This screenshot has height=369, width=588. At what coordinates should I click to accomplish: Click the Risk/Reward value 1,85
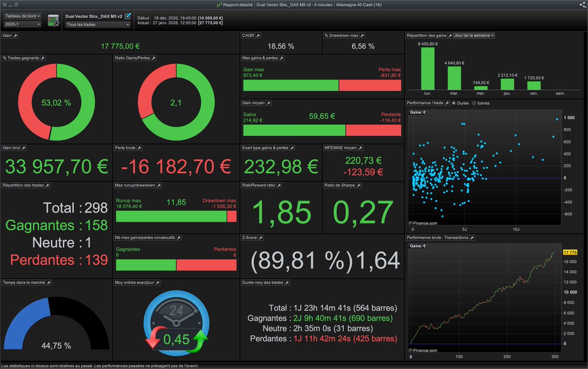click(281, 212)
